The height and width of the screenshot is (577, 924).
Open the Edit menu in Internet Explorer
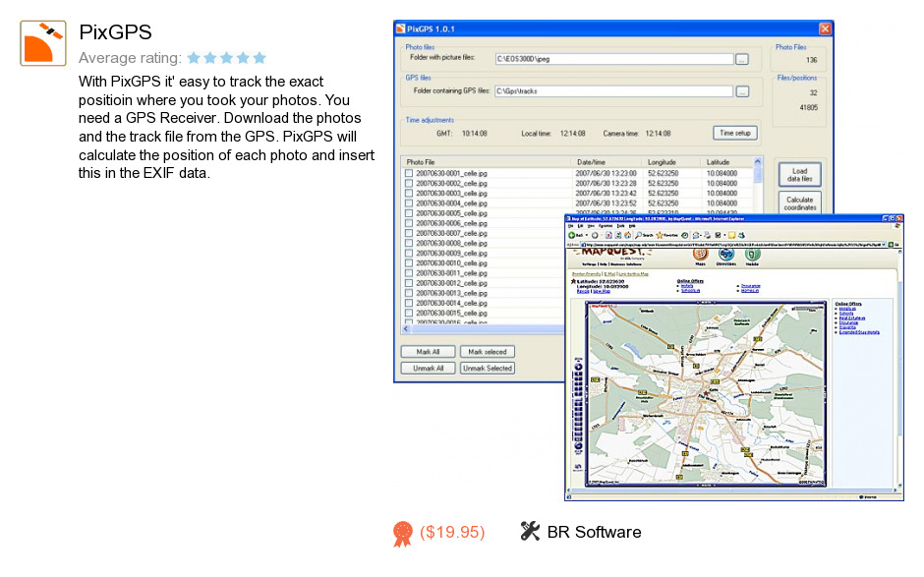click(580, 226)
